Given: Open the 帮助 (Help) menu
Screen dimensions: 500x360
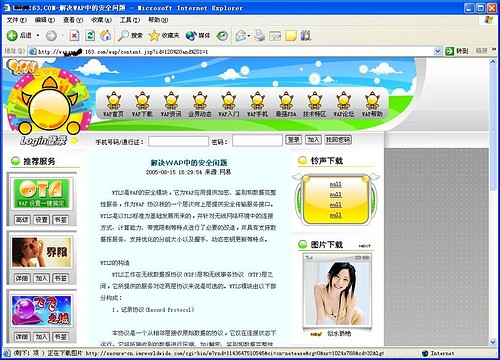Looking at the screenshot, I should pyautogui.click(x=158, y=20).
